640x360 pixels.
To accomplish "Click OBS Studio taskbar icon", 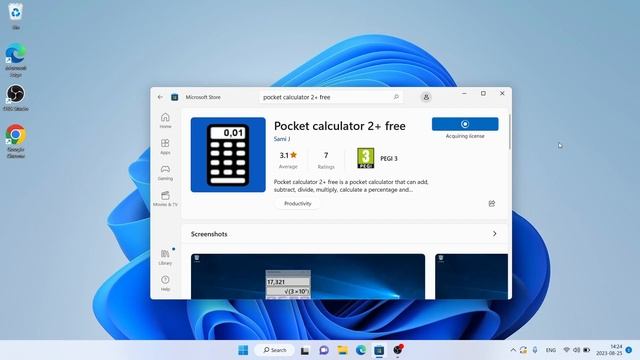I will (398, 350).
